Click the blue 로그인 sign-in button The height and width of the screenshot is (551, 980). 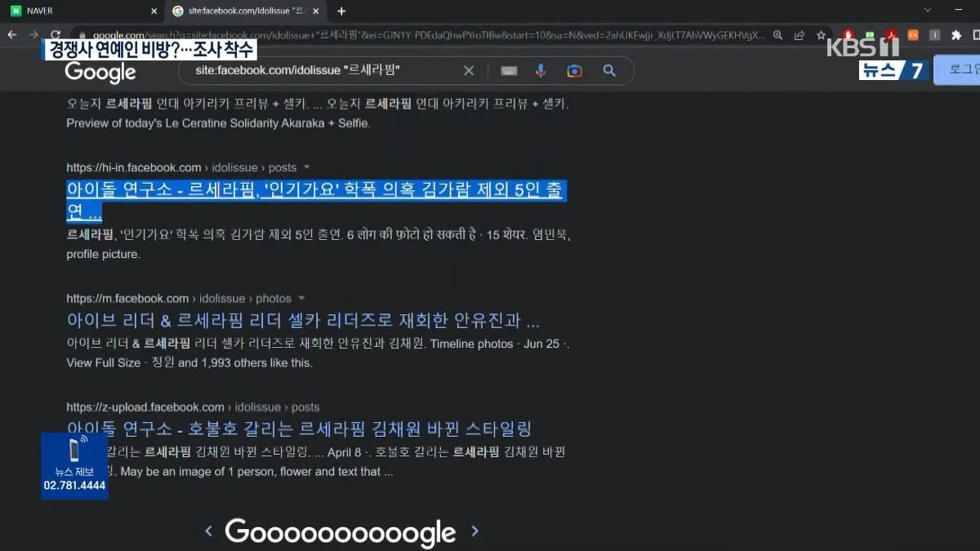957,70
